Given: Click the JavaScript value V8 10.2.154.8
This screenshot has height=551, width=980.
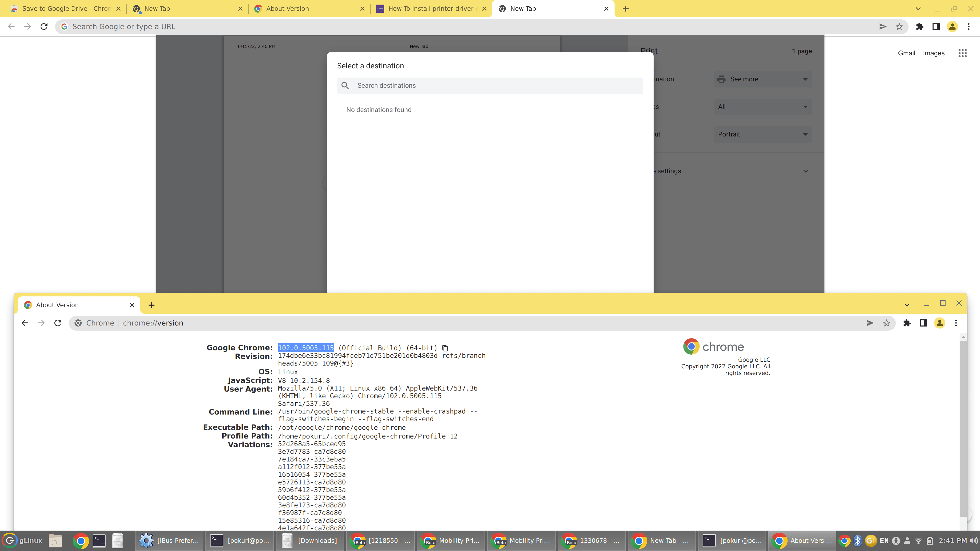Looking at the screenshot, I should pos(304,381).
